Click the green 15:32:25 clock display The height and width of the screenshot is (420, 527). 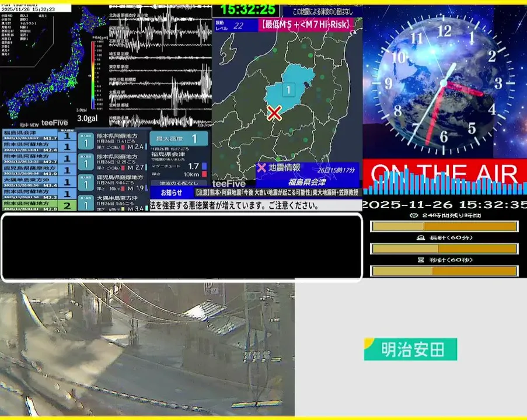click(247, 10)
